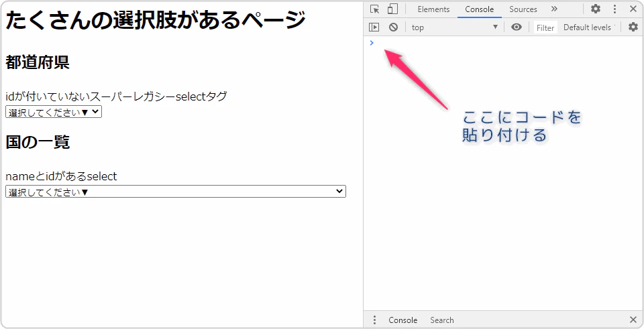Show the console sidebar
Screen dimensions: 644x329
[x=374, y=27]
